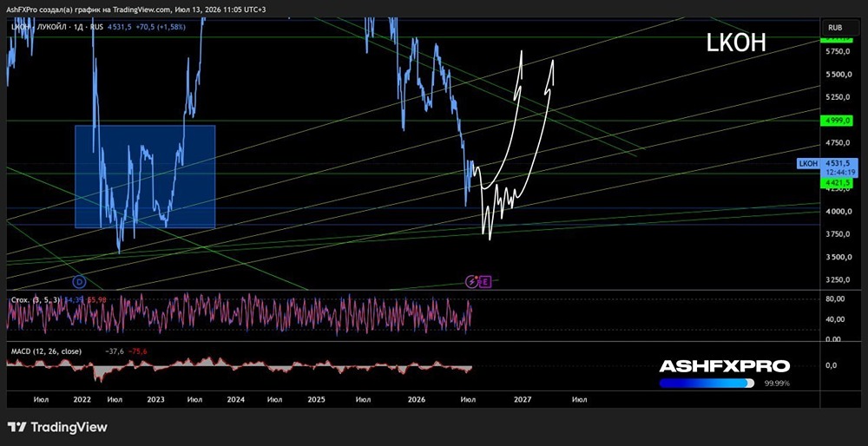Click the 5750,0 label on price axis
Image resolution: width=868 pixels, height=446 pixels.
point(838,52)
